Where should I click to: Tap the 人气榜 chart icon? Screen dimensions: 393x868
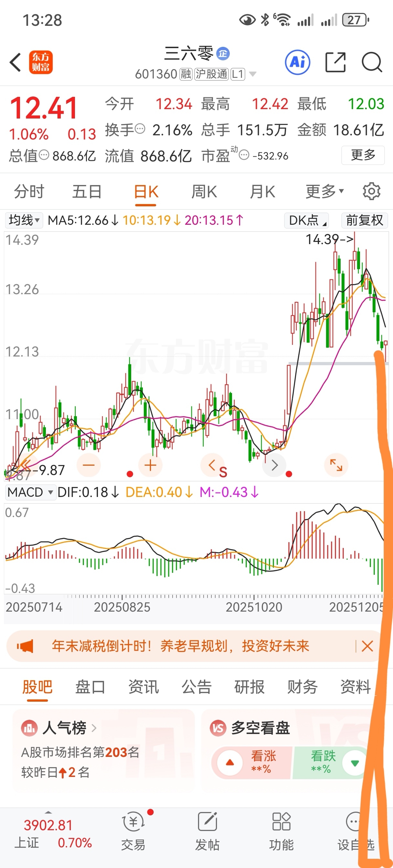pyautogui.click(x=29, y=728)
